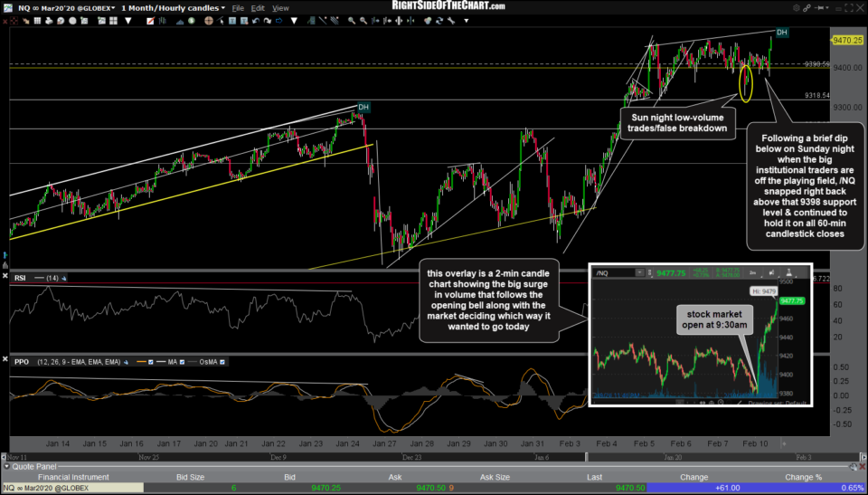Click the text annotation T icon

[x=232, y=21]
